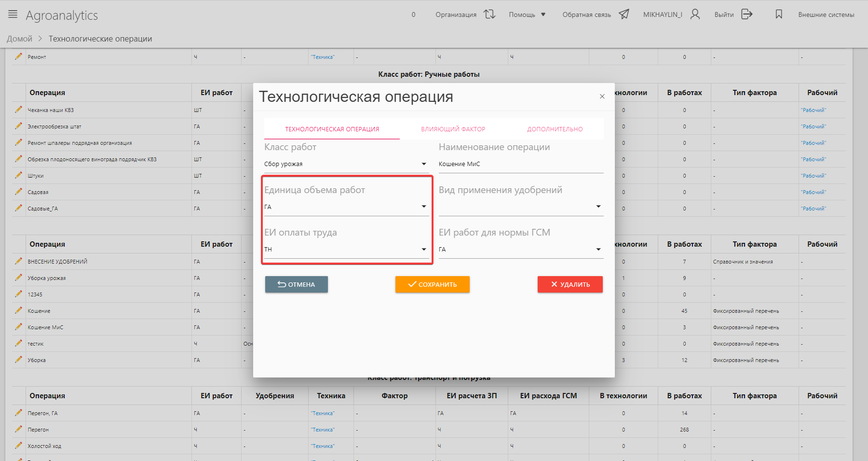
Task: Click the 'Наименование операции' text field
Action: 520,164
